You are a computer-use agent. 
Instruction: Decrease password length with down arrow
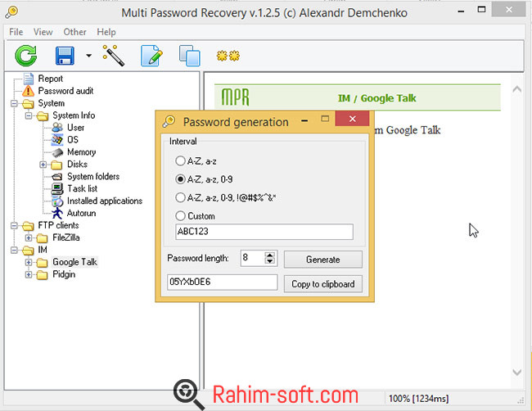click(270, 261)
